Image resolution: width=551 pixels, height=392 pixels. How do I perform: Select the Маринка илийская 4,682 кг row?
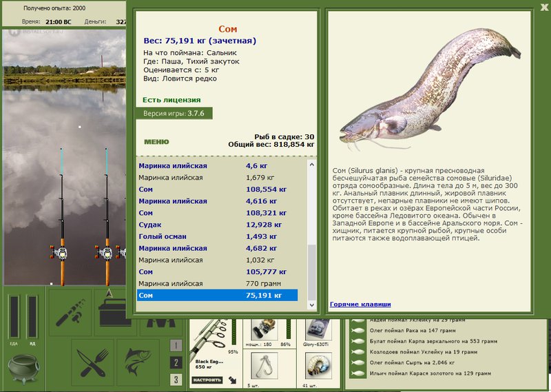tap(217, 248)
